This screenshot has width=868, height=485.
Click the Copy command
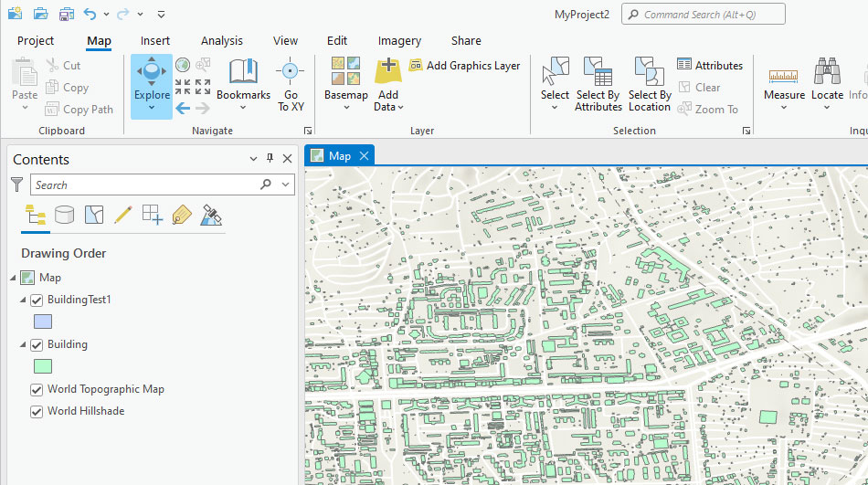click(x=67, y=88)
